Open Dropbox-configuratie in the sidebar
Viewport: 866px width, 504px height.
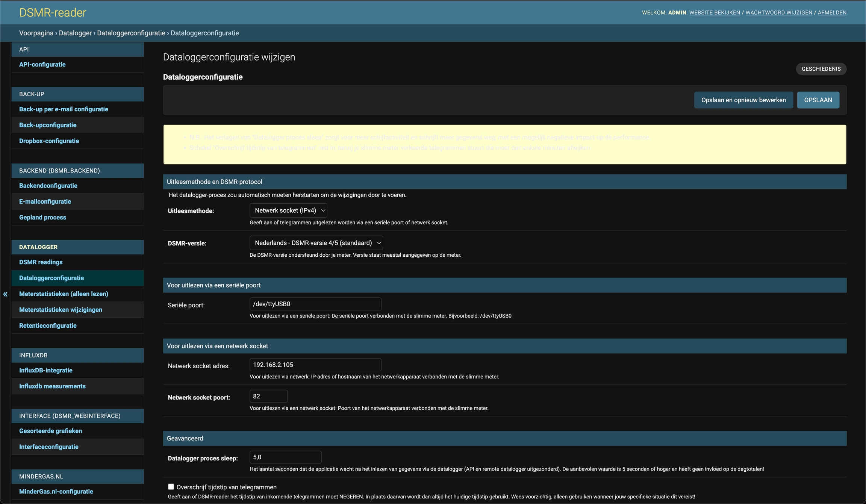tap(49, 141)
